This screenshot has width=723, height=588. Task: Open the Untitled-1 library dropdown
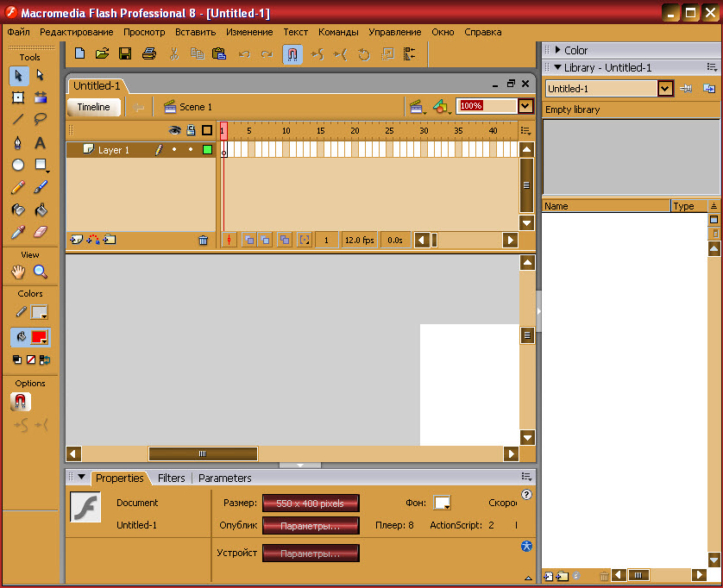(x=664, y=88)
